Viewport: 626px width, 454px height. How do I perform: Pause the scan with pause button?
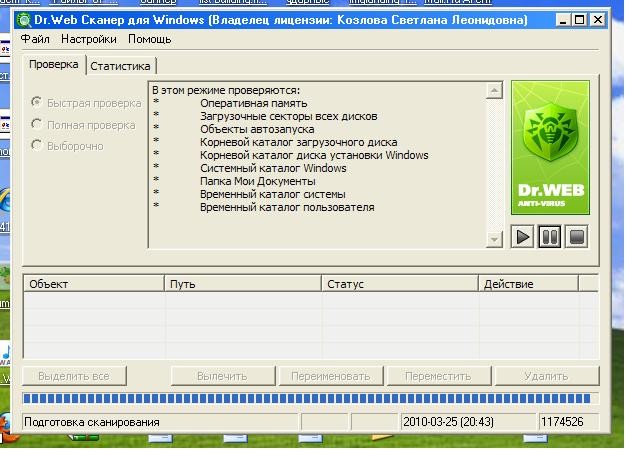549,237
